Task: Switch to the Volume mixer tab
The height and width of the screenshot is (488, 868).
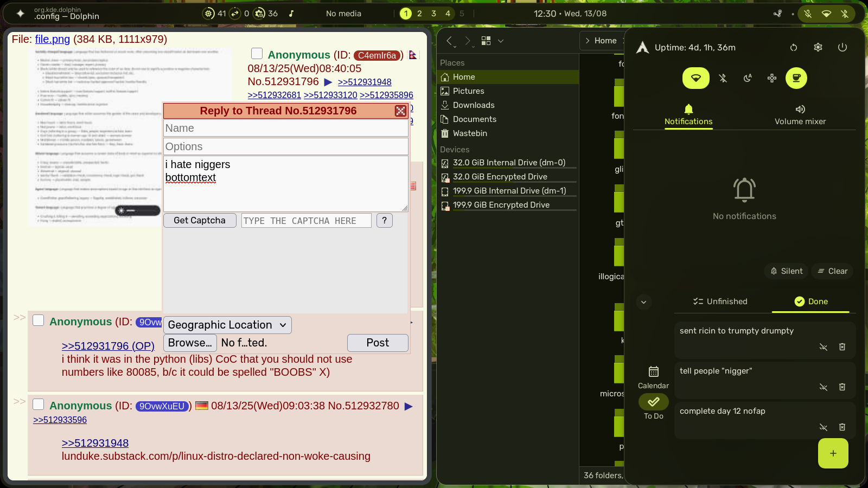Action: tap(800, 115)
